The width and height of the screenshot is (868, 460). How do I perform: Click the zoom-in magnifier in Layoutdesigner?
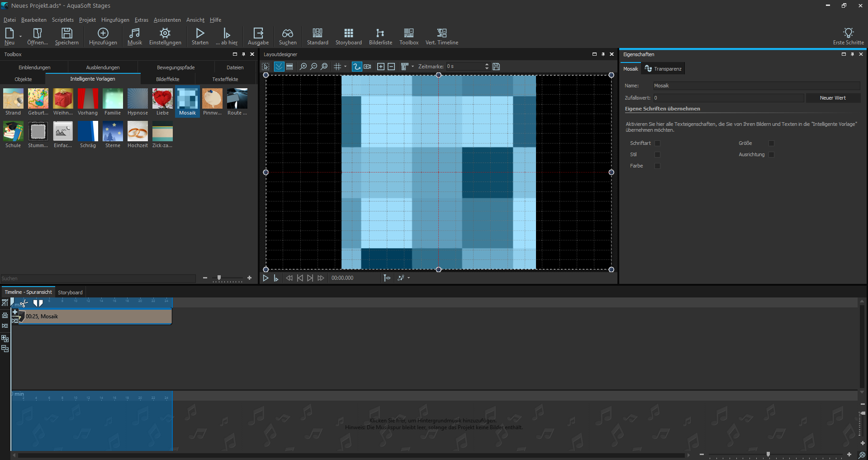(x=303, y=67)
